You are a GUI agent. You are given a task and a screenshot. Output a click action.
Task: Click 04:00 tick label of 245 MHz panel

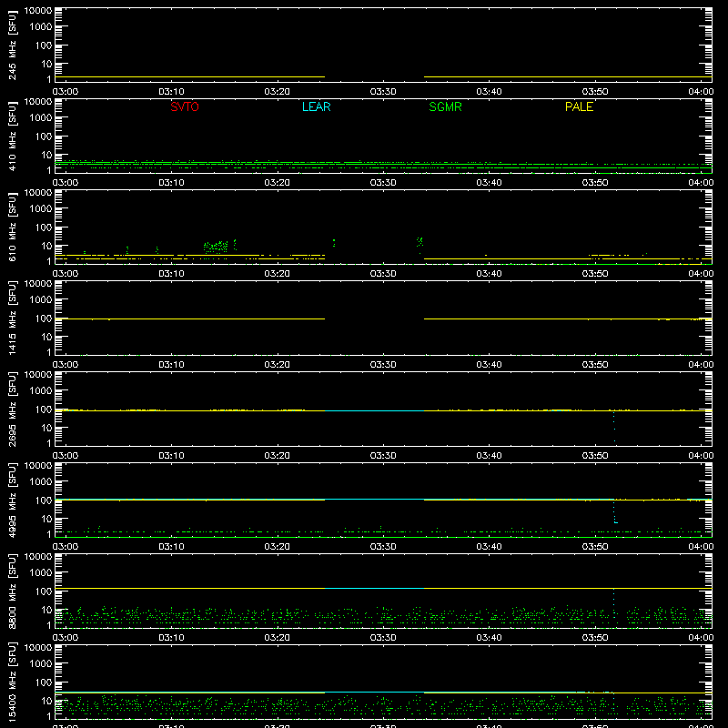coord(701,92)
